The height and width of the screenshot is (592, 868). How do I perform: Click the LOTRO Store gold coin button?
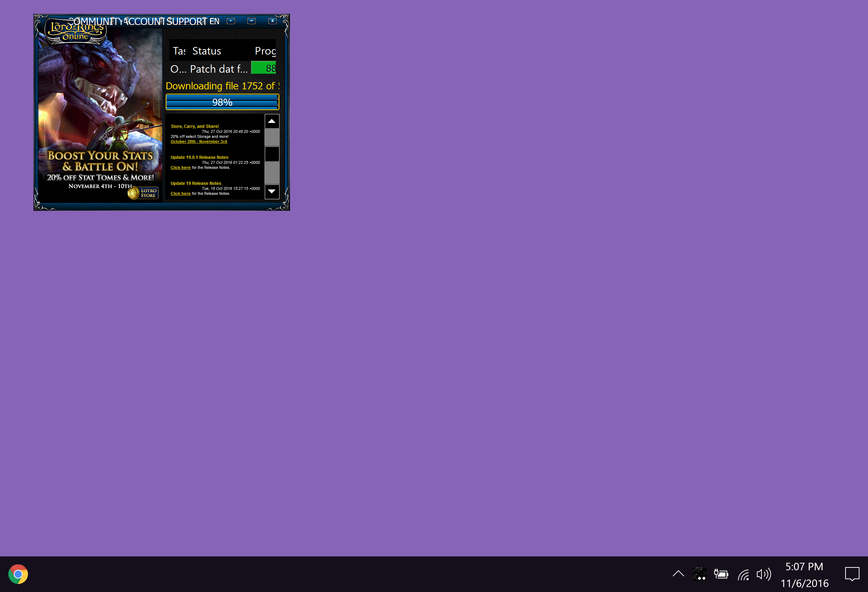pyautogui.click(x=144, y=193)
